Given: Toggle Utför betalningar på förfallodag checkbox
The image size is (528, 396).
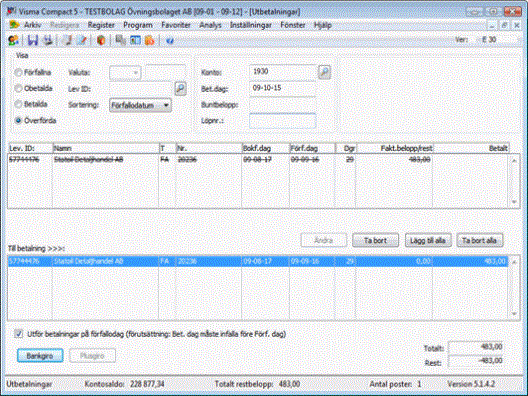Looking at the screenshot, I should (18, 334).
